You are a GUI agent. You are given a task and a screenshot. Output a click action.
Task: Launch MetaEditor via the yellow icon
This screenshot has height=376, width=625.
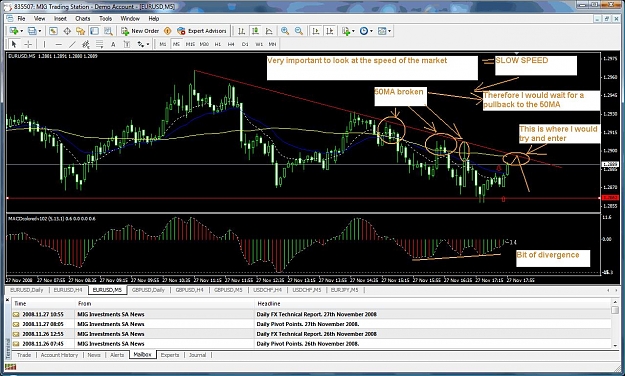[168, 31]
